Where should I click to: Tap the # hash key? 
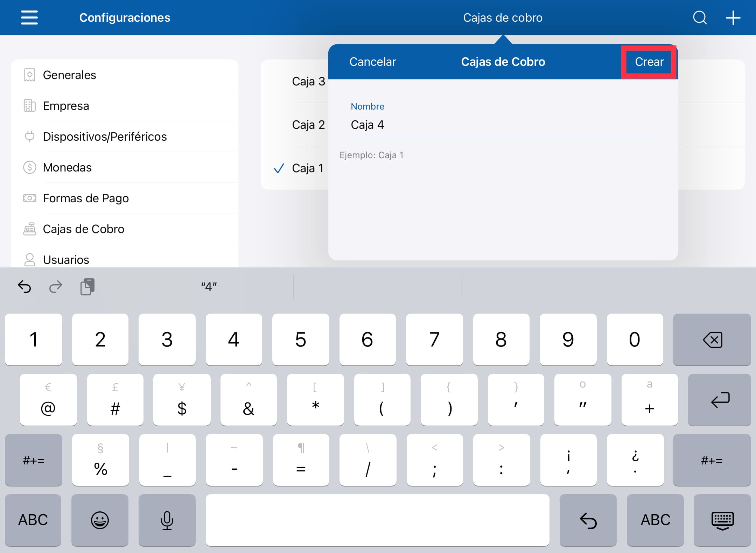tap(115, 400)
